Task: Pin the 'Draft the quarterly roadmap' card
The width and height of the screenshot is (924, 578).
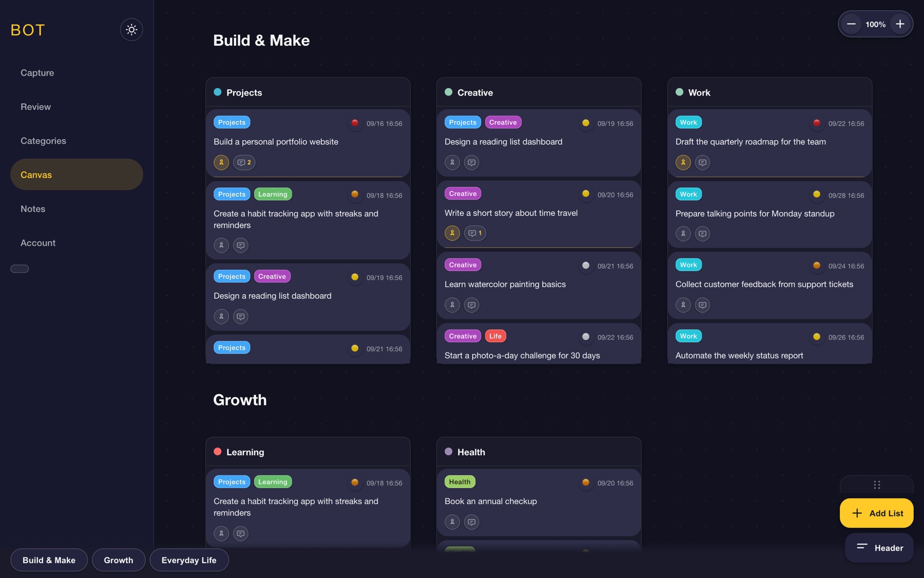Action: click(x=683, y=162)
